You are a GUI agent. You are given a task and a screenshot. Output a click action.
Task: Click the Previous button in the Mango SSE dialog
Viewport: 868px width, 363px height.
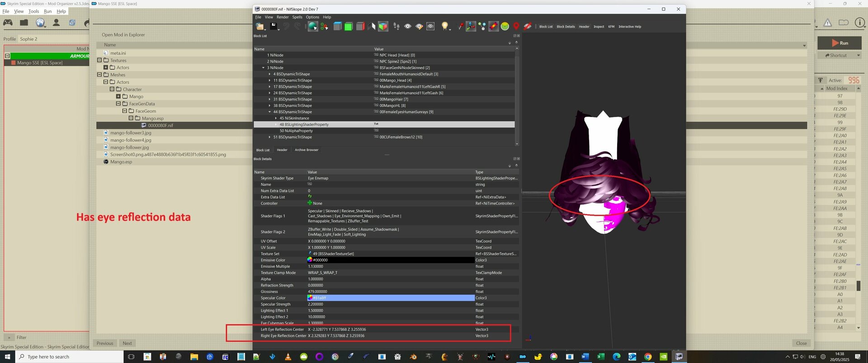click(105, 343)
